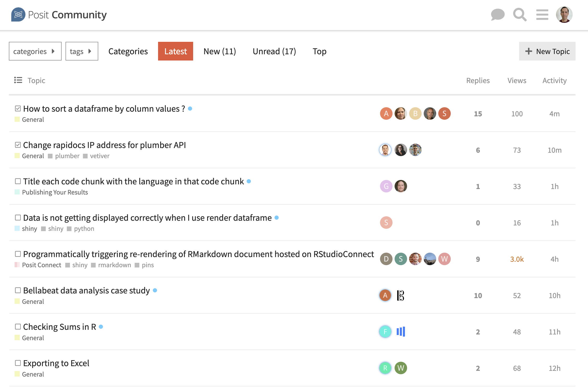Open user profile avatar in header
This screenshot has height=389, width=588.
click(564, 15)
